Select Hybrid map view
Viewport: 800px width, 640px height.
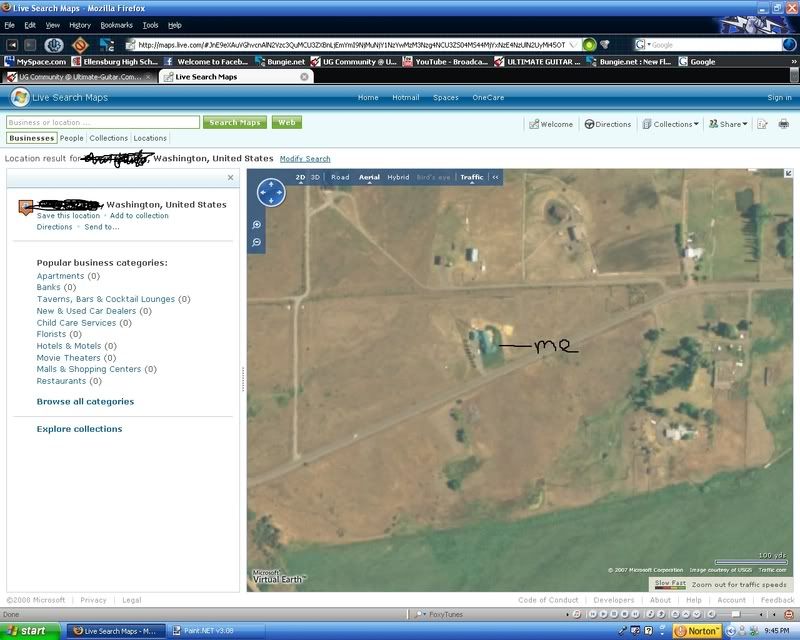(x=398, y=177)
